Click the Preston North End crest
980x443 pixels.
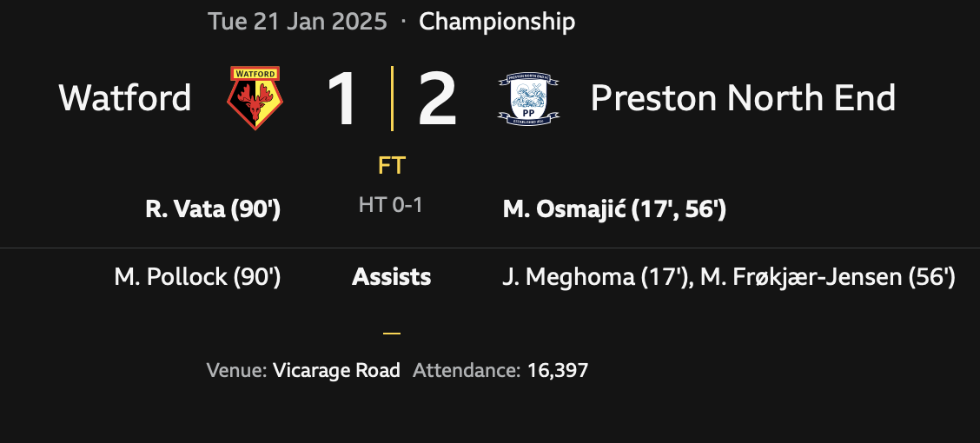[x=528, y=98]
